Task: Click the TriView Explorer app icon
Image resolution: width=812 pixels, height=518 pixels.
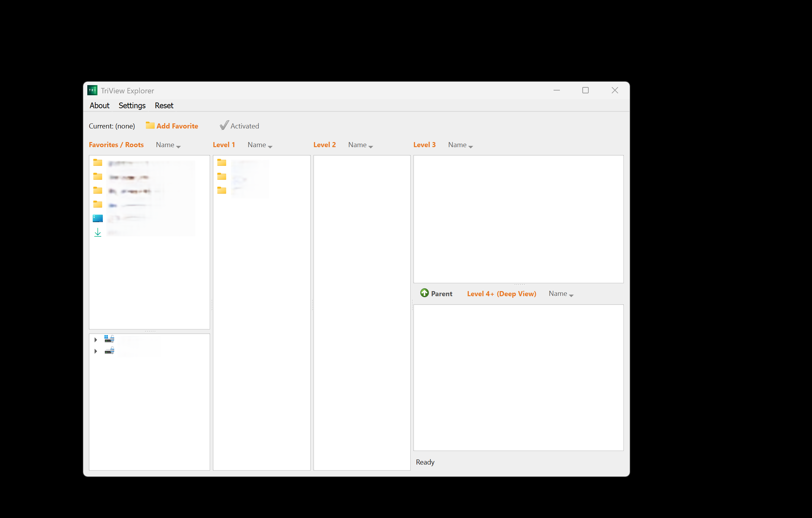Action: (x=92, y=90)
